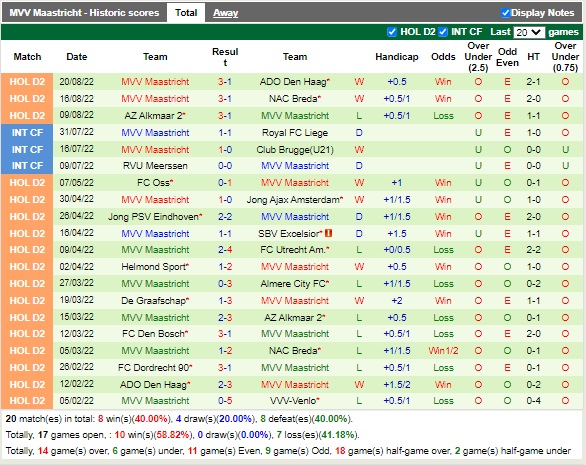Open RVU Meerssen team link
This screenshot has height=465, width=586.
(155, 166)
